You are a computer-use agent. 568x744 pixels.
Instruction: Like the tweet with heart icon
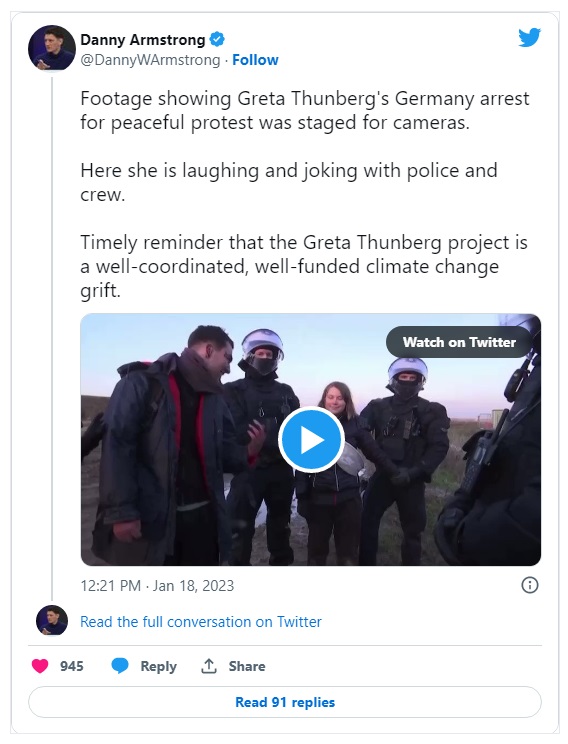[40, 666]
